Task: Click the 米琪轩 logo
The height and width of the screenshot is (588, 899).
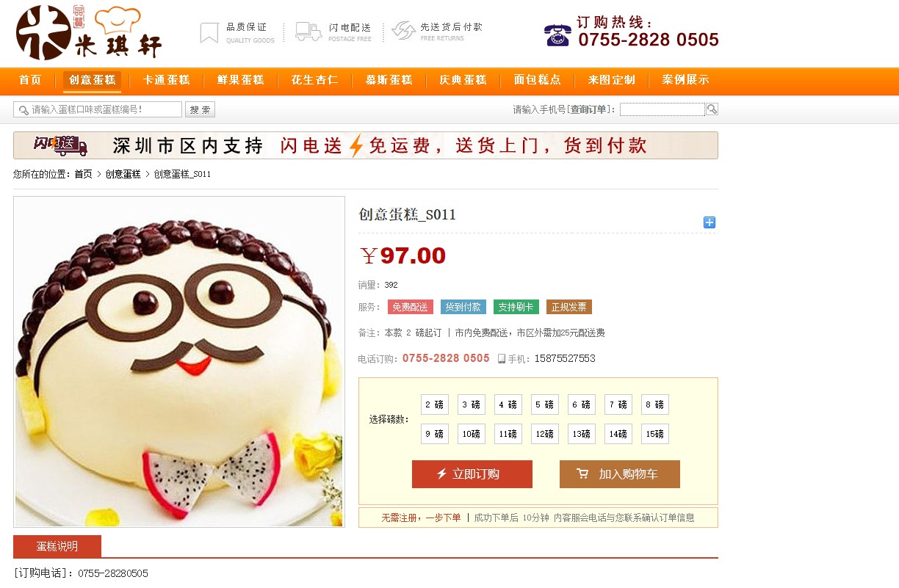Action: (x=89, y=33)
